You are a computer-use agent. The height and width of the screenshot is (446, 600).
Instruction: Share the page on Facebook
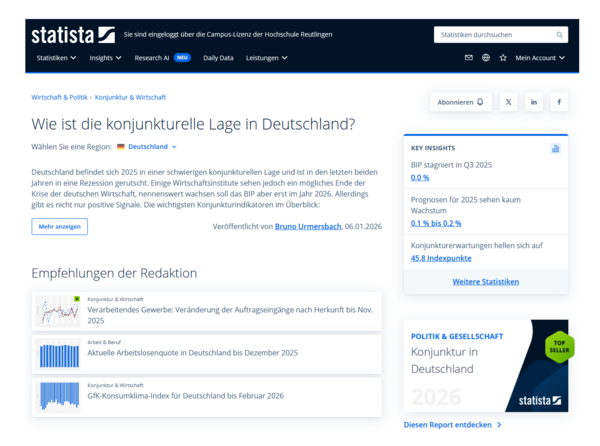click(x=559, y=102)
